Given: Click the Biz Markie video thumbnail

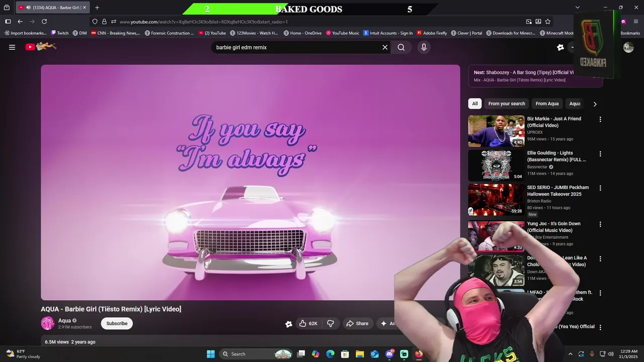Looking at the screenshot, I should pyautogui.click(x=496, y=131).
